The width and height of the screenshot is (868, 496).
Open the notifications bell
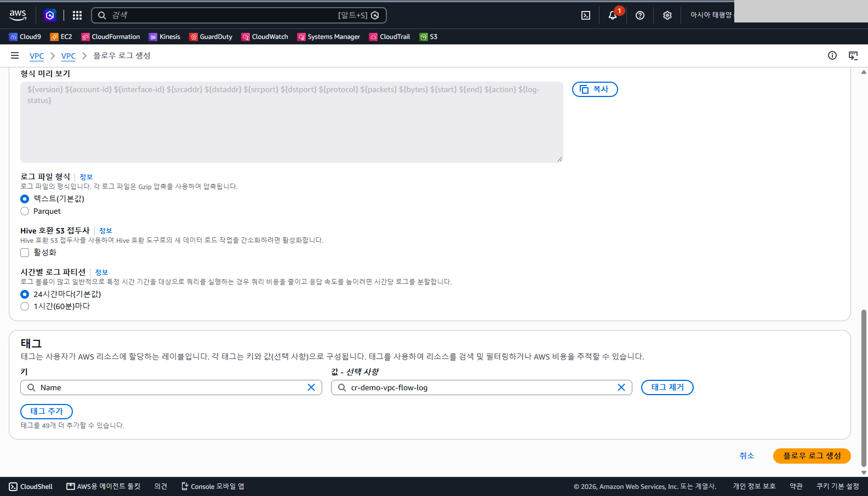613,15
